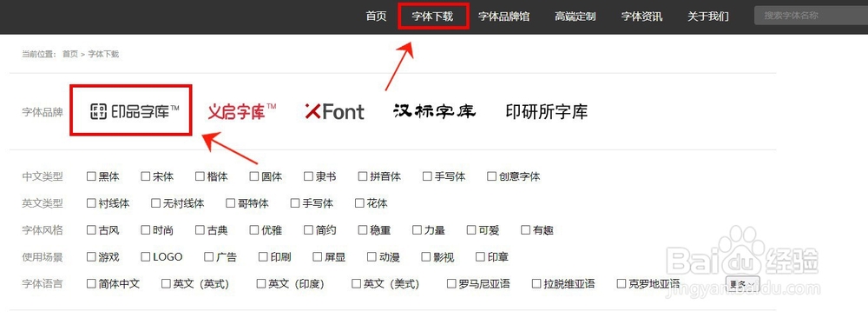Enable the 花体 checkbox

[359, 203]
